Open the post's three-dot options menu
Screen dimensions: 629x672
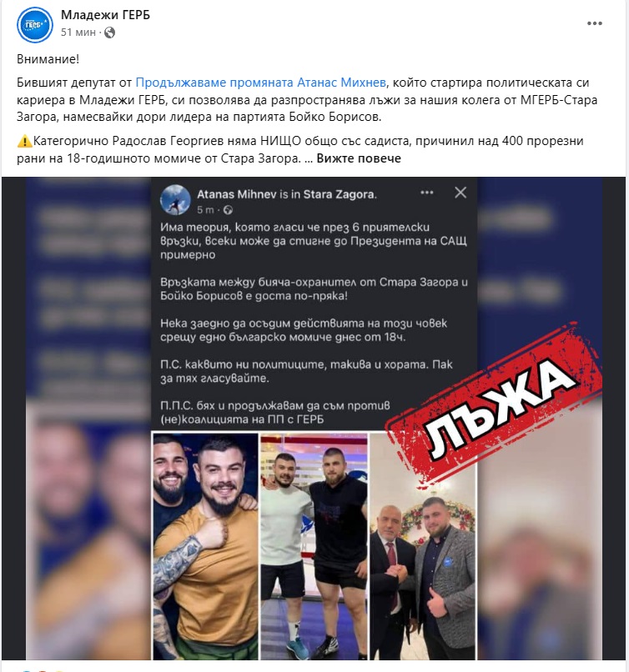pyautogui.click(x=594, y=23)
